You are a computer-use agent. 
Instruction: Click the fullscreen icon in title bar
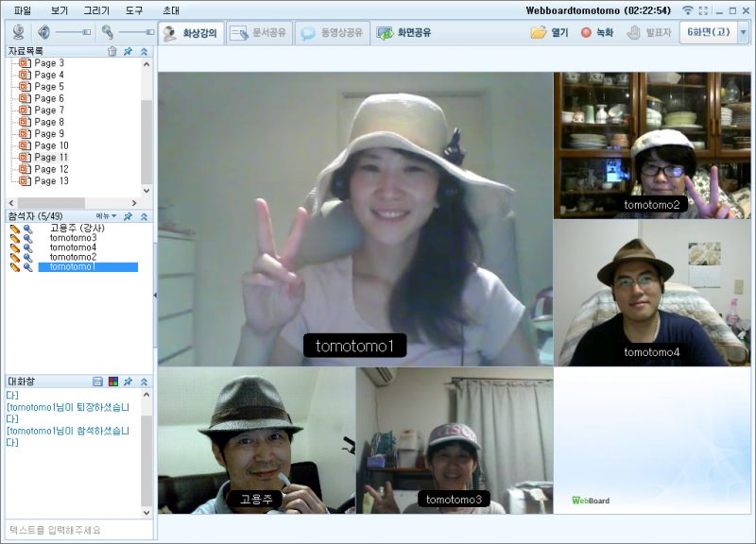click(x=702, y=10)
